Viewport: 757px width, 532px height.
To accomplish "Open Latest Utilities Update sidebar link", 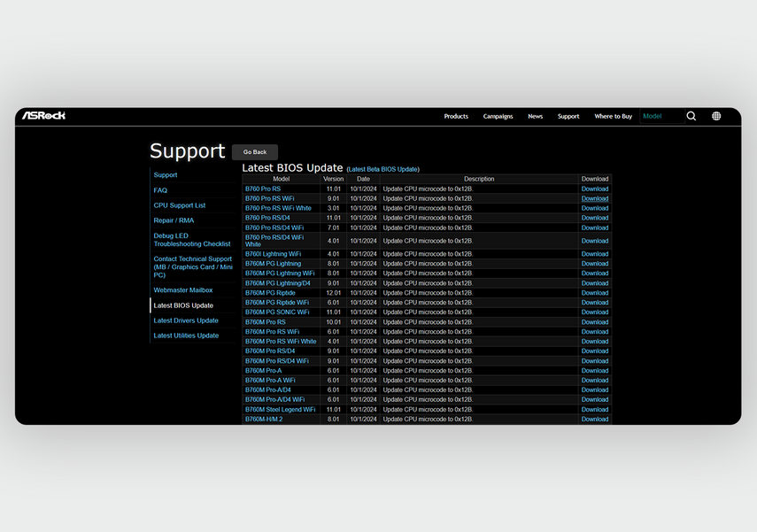I will pos(186,335).
